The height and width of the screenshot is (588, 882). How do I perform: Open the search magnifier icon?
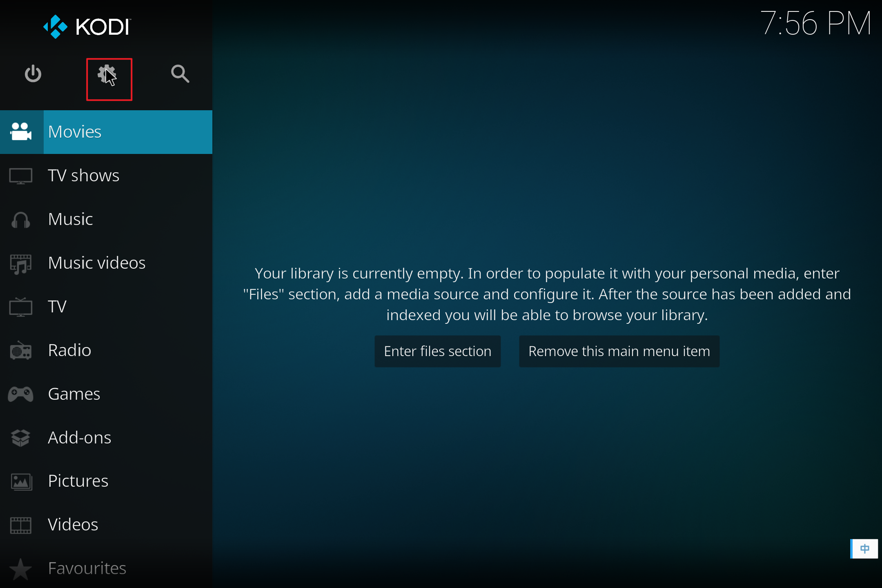point(180,74)
